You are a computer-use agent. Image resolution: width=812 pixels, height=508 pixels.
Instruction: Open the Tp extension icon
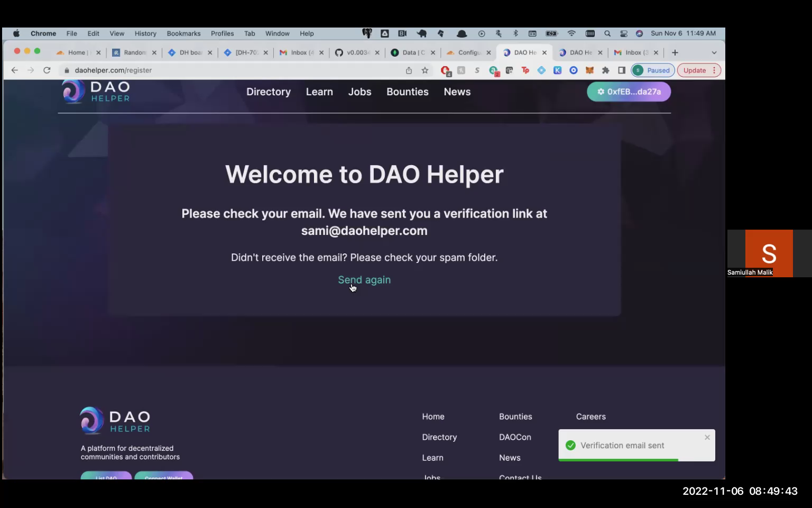(x=525, y=70)
